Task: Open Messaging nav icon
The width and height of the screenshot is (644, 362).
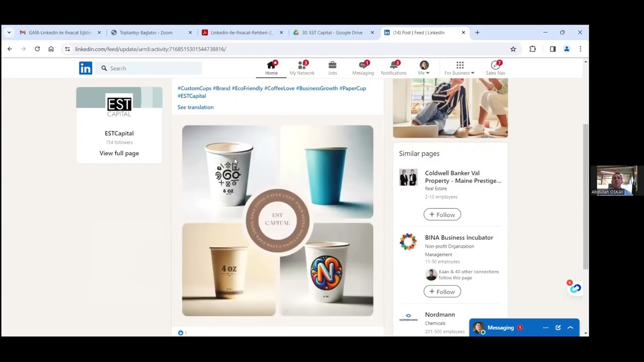Action: (x=363, y=65)
